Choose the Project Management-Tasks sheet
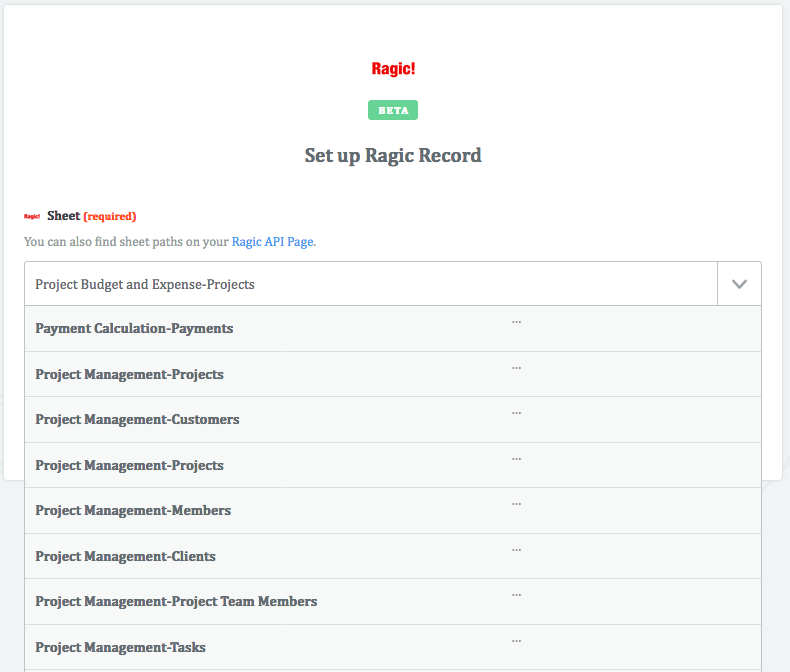This screenshot has width=790, height=672. tap(120, 648)
